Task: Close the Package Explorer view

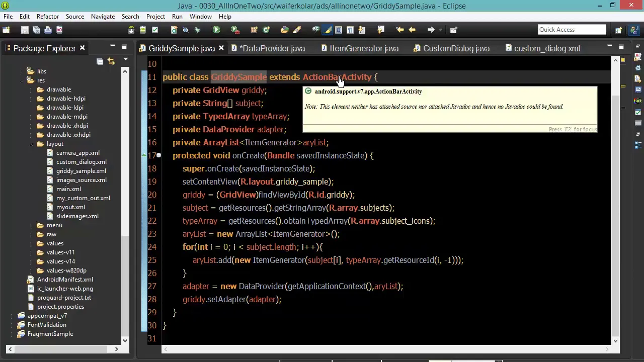Action: (x=82, y=48)
